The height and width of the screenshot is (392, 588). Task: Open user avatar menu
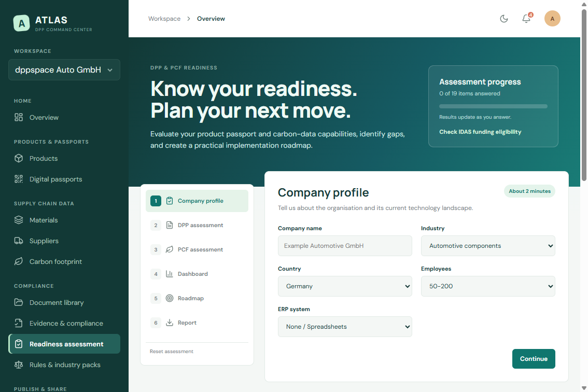(552, 19)
